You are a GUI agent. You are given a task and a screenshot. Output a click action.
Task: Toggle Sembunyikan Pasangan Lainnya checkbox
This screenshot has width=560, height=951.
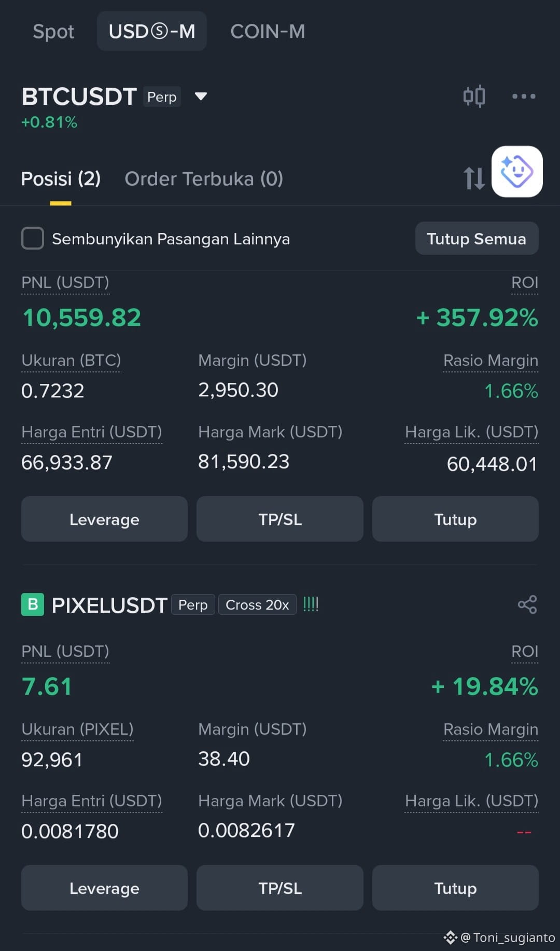pyautogui.click(x=33, y=239)
